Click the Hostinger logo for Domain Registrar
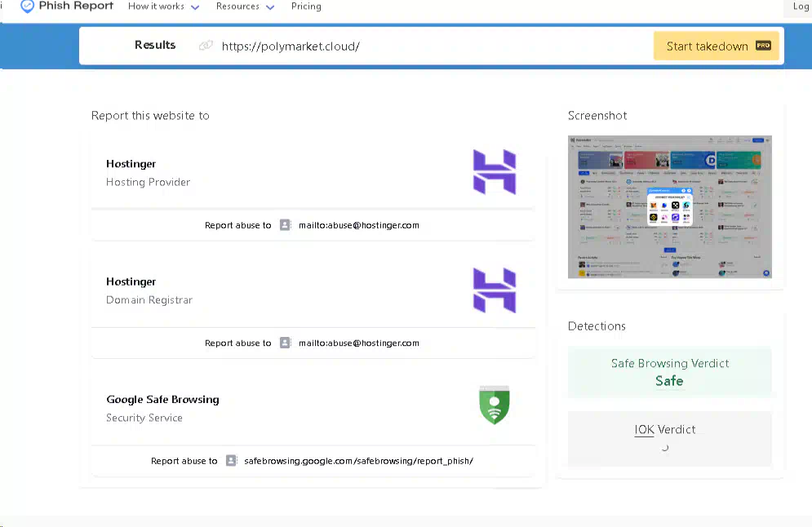The image size is (812, 527). [x=495, y=290]
